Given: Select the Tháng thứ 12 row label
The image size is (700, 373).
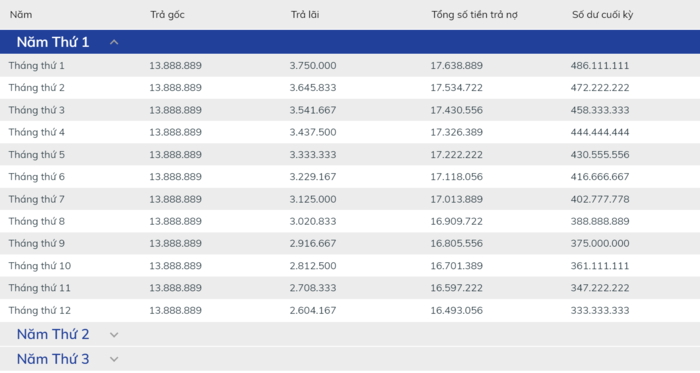Looking at the screenshot, I should [x=40, y=311].
